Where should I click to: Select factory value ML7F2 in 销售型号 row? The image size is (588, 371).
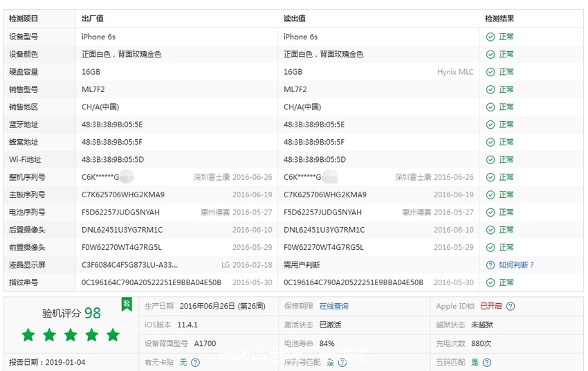93,90
